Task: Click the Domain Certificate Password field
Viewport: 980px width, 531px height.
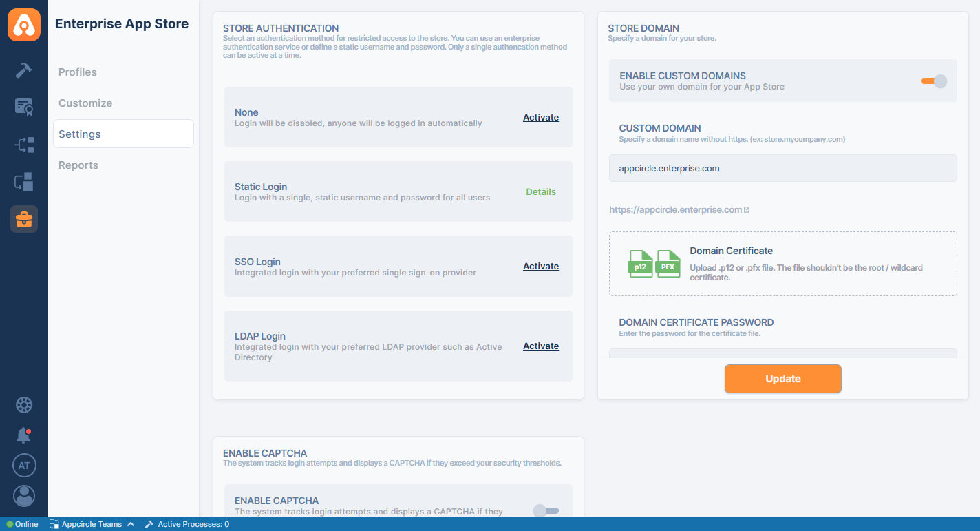Action: coord(783,353)
